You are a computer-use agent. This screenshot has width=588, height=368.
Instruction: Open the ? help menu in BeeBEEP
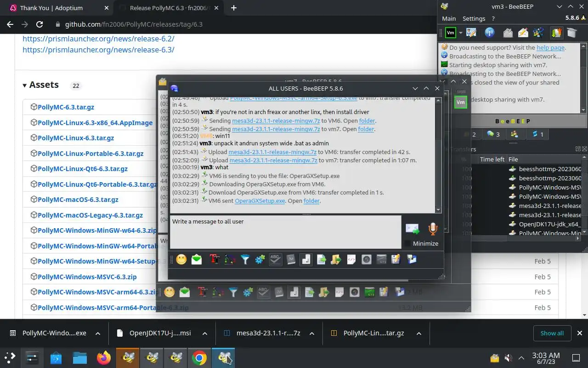pos(493,18)
